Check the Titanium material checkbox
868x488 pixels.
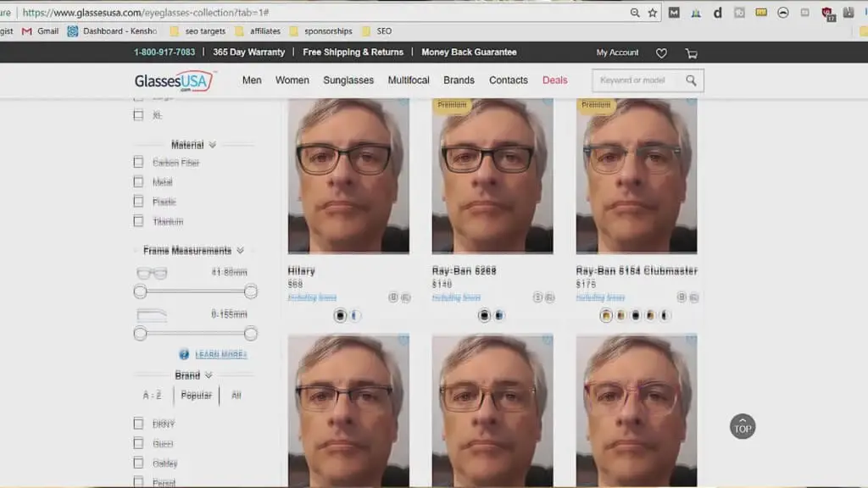[x=138, y=221]
